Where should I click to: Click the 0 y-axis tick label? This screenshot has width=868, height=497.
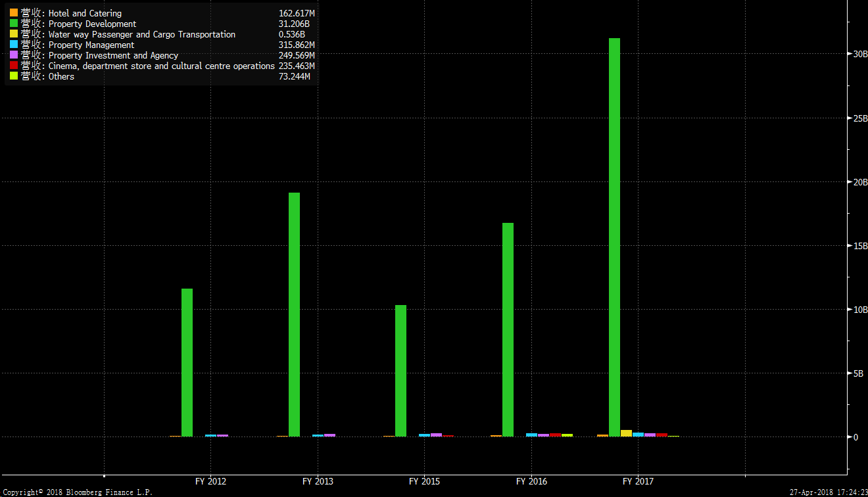point(856,437)
